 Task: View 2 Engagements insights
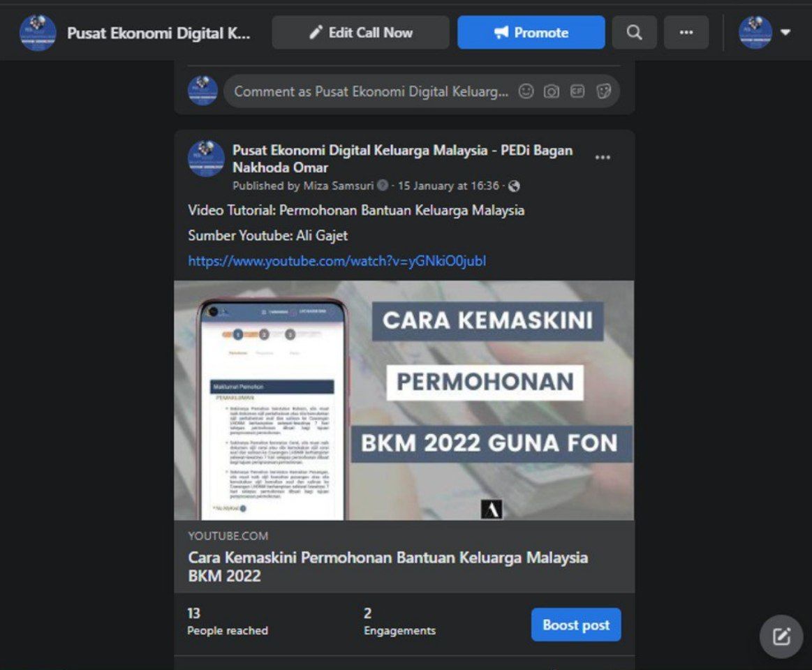[399, 621]
